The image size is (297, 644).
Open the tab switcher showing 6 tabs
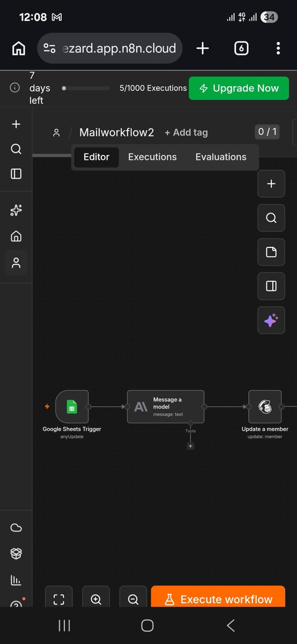[241, 48]
